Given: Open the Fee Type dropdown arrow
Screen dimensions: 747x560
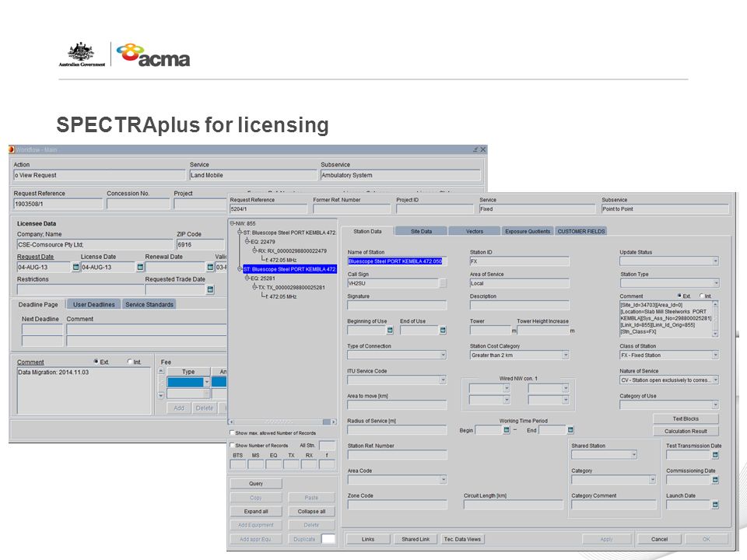Looking at the screenshot, I should click(206, 382).
